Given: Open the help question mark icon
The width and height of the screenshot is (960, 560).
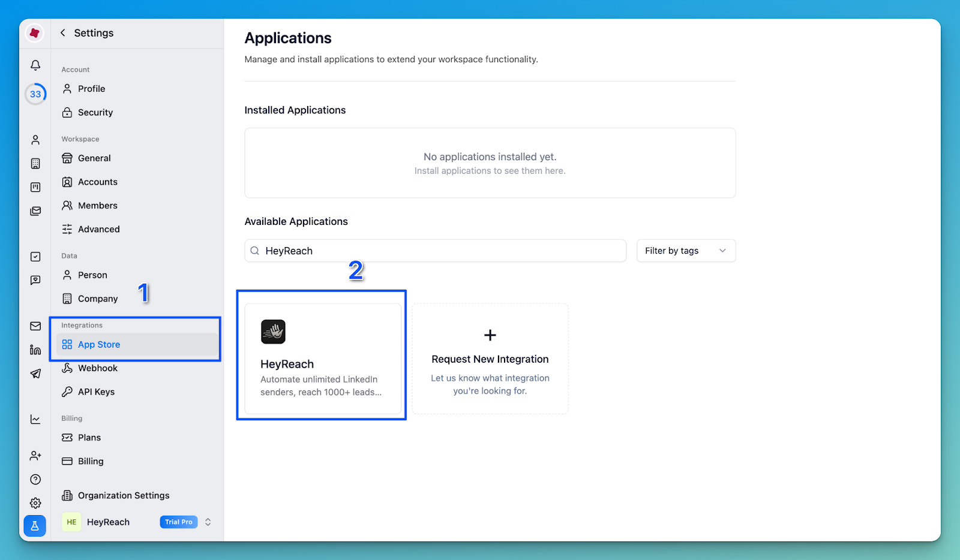Looking at the screenshot, I should 35,479.
